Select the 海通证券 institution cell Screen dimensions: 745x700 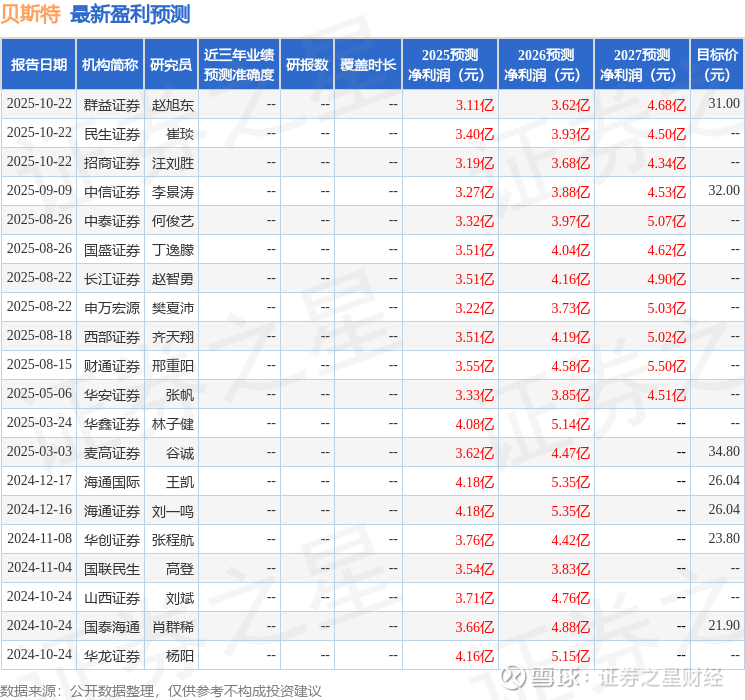coord(112,511)
